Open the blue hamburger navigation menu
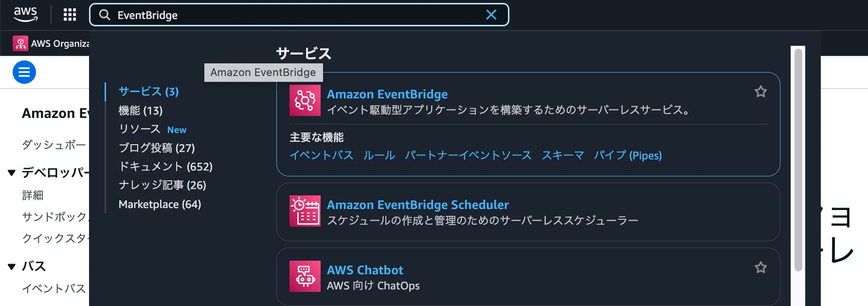The height and width of the screenshot is (306, 868). pos(24,72)
